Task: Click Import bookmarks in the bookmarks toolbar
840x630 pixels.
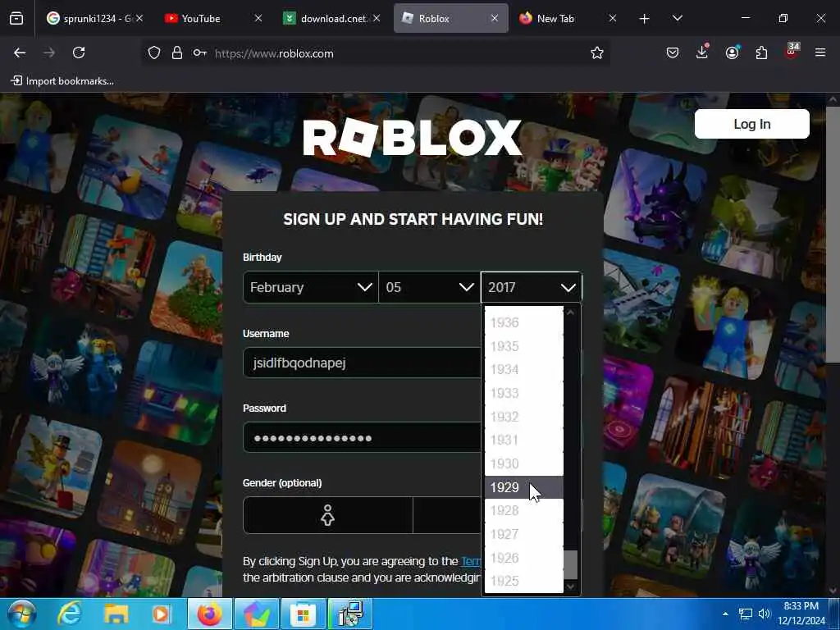Action: click(x=62, y=81)
